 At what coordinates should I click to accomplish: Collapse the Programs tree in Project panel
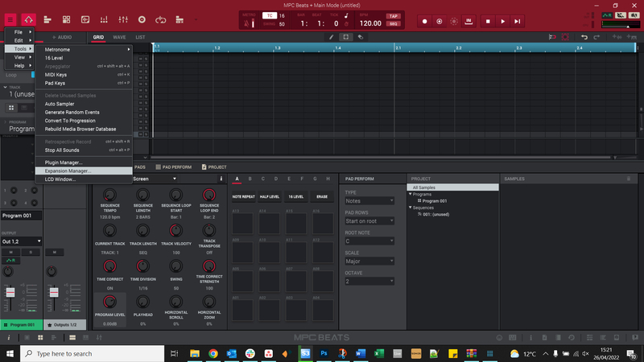pos(411,194)
